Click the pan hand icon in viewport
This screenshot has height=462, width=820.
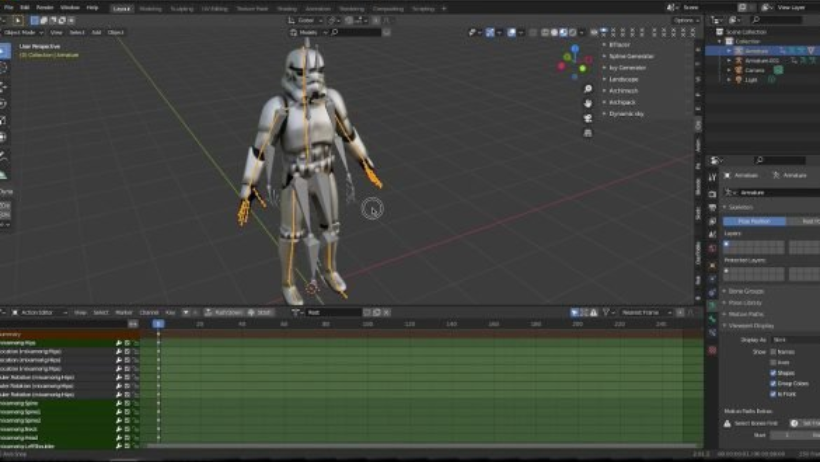click(588, 104)
